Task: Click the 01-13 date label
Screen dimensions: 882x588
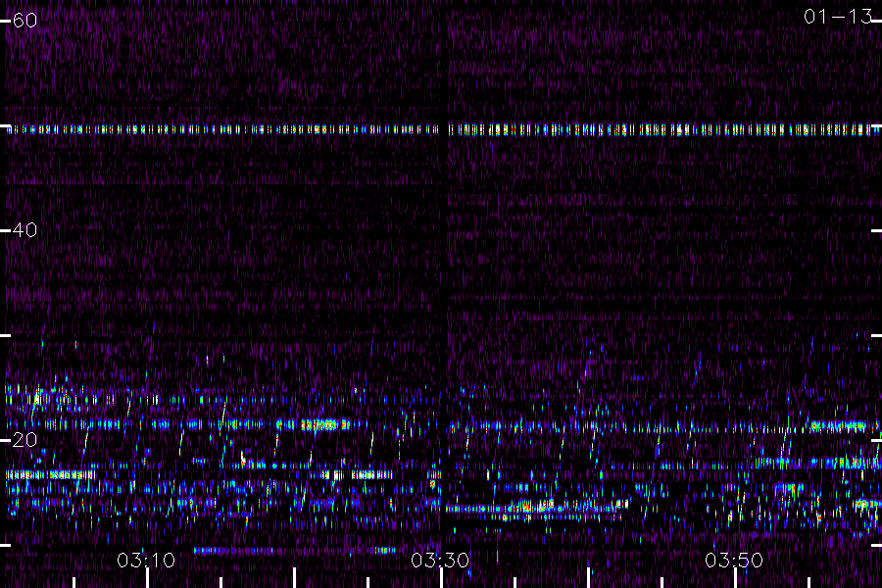Action: [838, 17]
